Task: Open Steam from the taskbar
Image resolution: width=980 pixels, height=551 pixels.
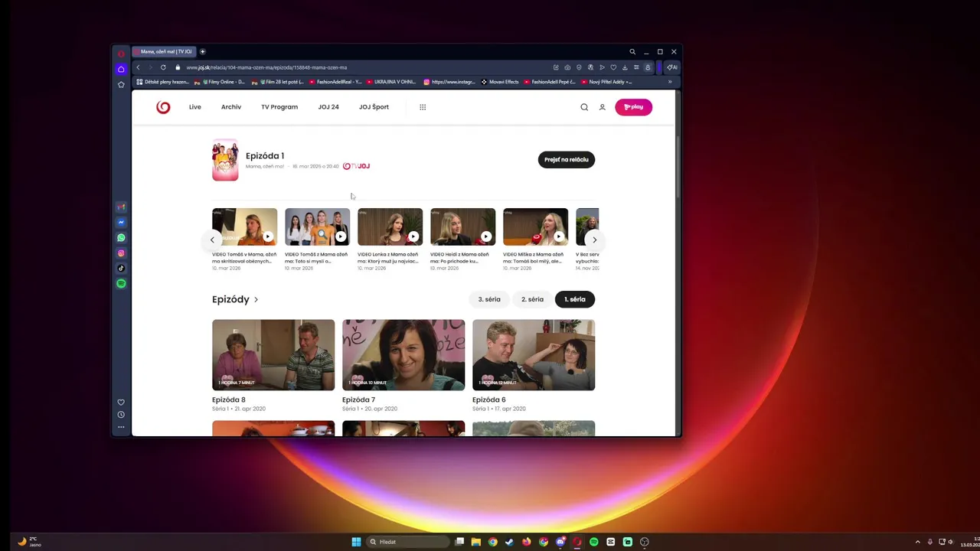Action: (x=509, y=542)
